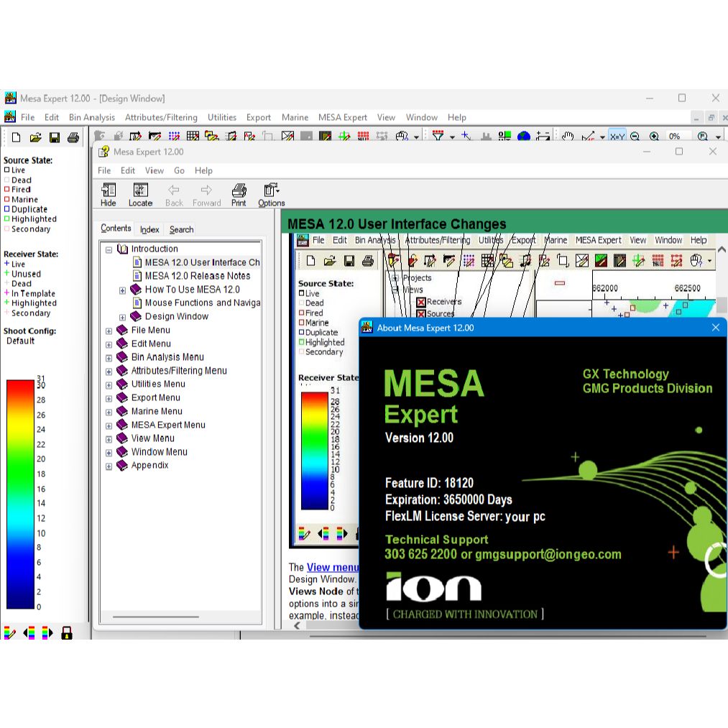Switch to the Search tab

coord(181,229)
